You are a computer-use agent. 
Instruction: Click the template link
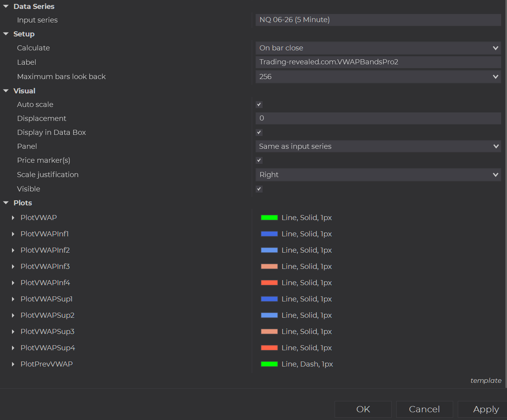[x=486, y=380]
